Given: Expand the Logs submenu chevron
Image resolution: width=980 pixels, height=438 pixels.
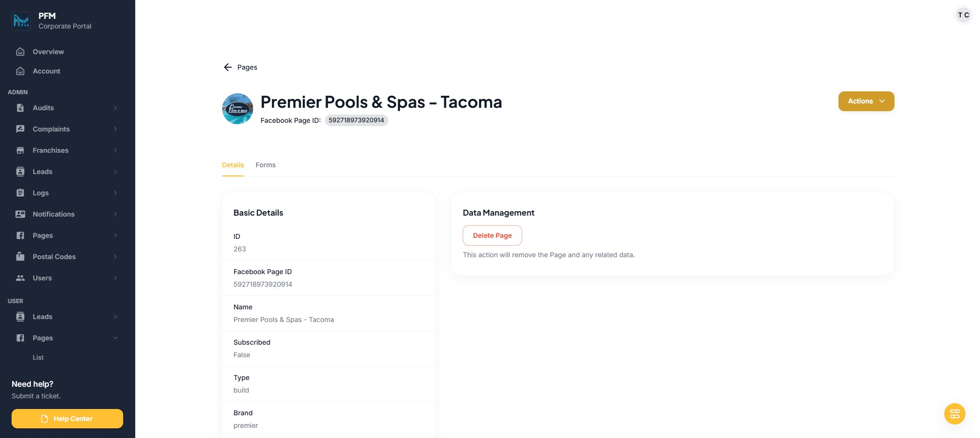Looking at the screenshot, I should (x=115, y=193).
